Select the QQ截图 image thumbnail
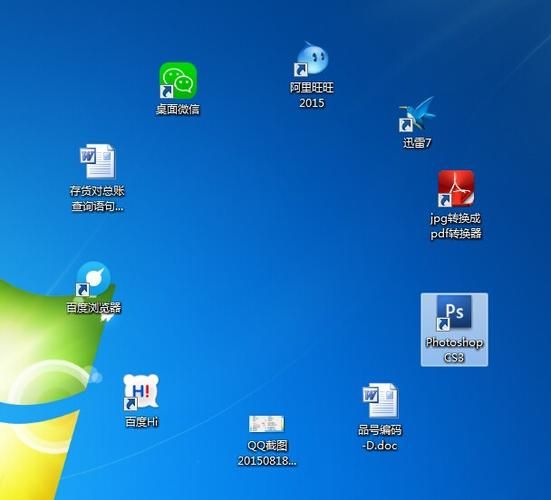 pos(266,424)
